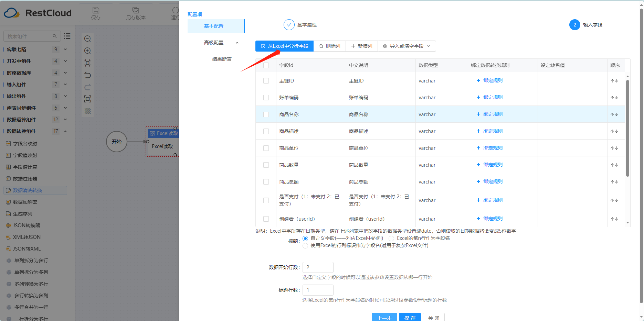Click the order arrows for 商品数量 row

pos(614,165)
